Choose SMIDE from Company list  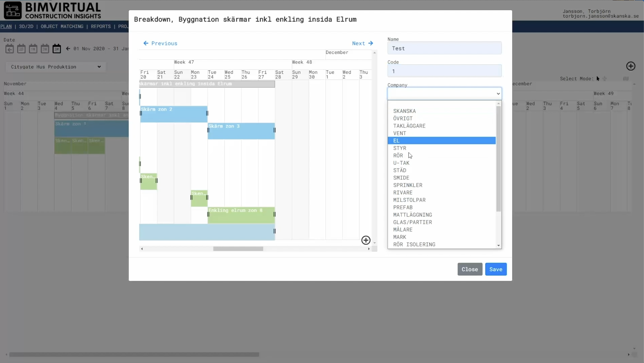(442, 178)
